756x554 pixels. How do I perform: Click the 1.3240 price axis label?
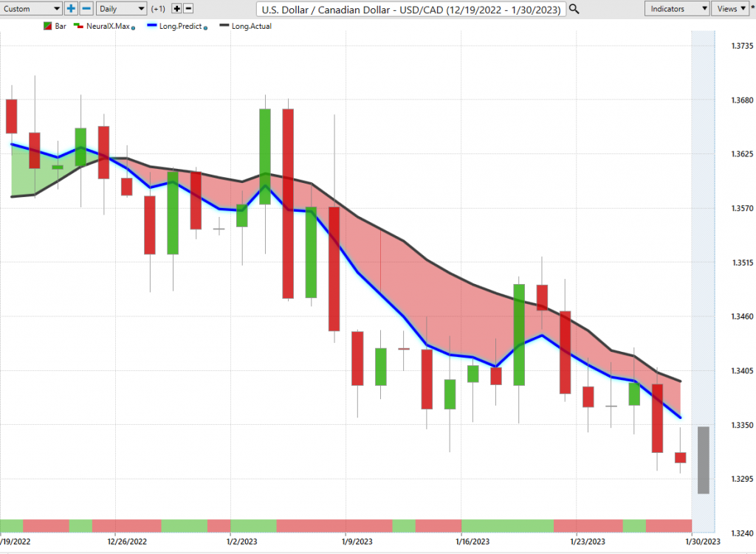coord(742,533)
